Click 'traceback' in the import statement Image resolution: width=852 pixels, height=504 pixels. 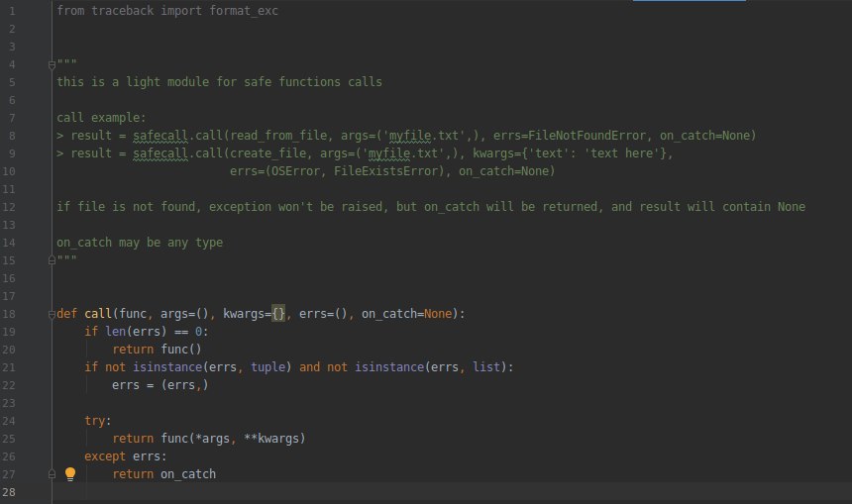point(122,11)
